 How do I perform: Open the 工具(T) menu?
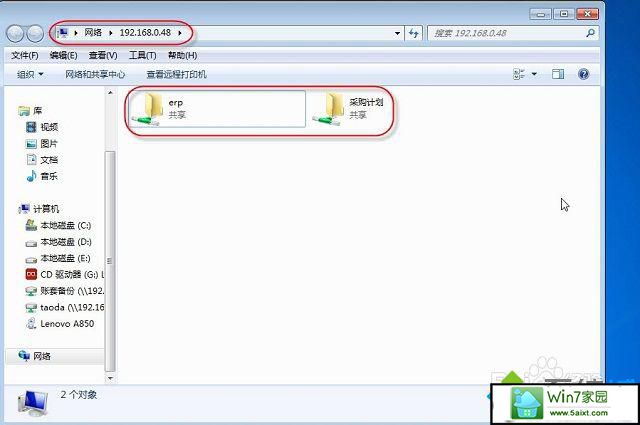[x=142, y=55]
